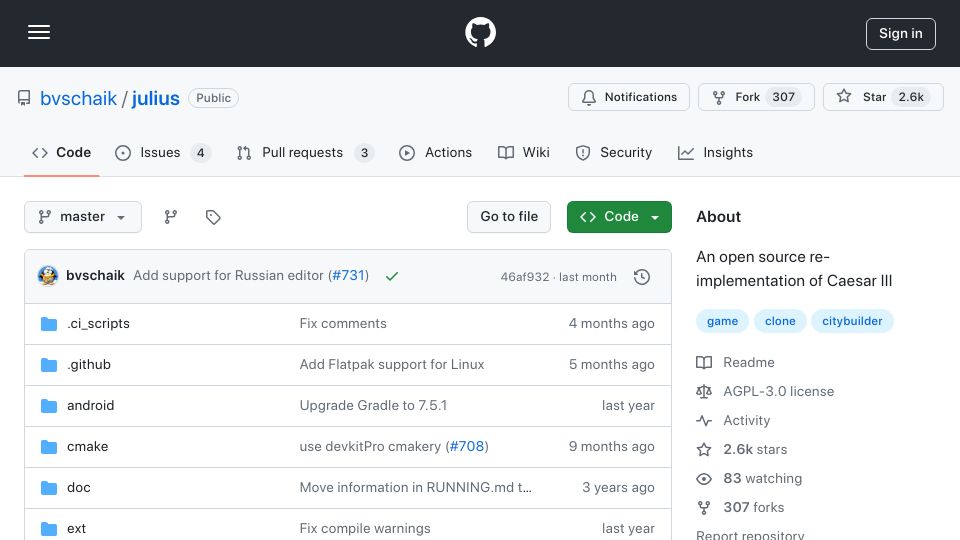Open the 'Add support for Russian editor' commit
Image resolution: width=960 pixels, height=540 pixels.
pyautogui.click(x=228, y=276)
